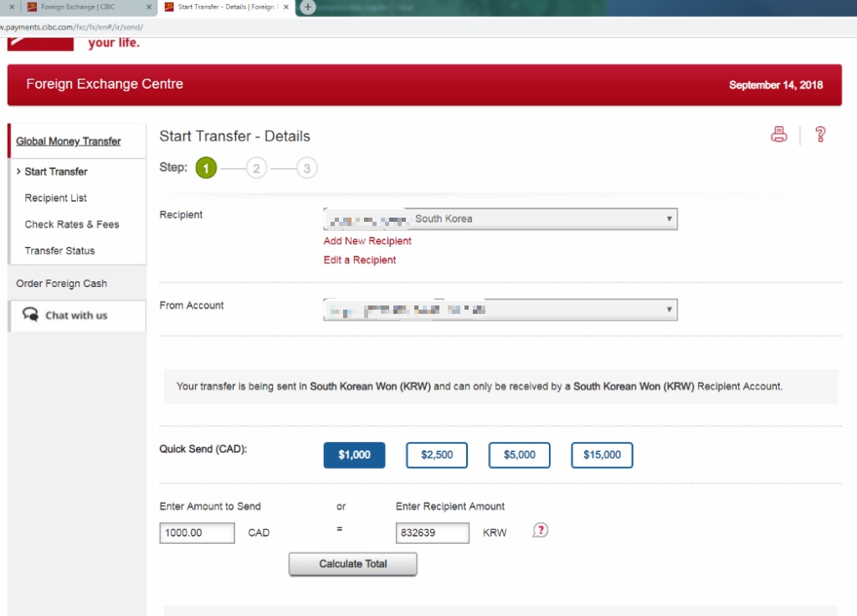This screenshot has width=857, height=616.
Task: Select $5,000 quick send
Action: pyautogui.click(x=519, y=454)
